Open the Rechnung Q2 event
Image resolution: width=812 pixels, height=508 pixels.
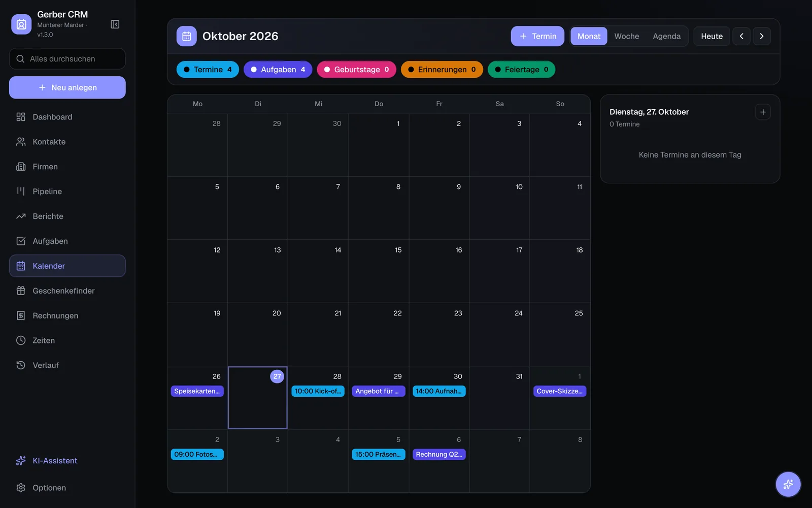pyautogui.click(x=439, y=454)
